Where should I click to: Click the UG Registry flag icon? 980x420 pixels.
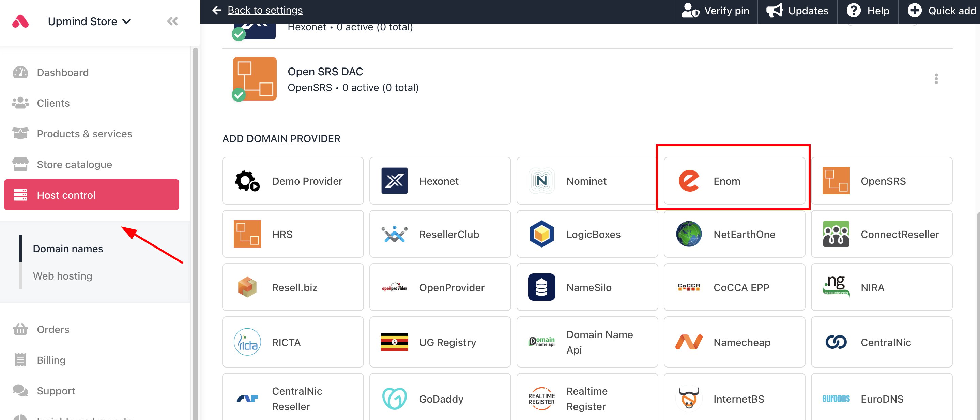click(395, 342)
